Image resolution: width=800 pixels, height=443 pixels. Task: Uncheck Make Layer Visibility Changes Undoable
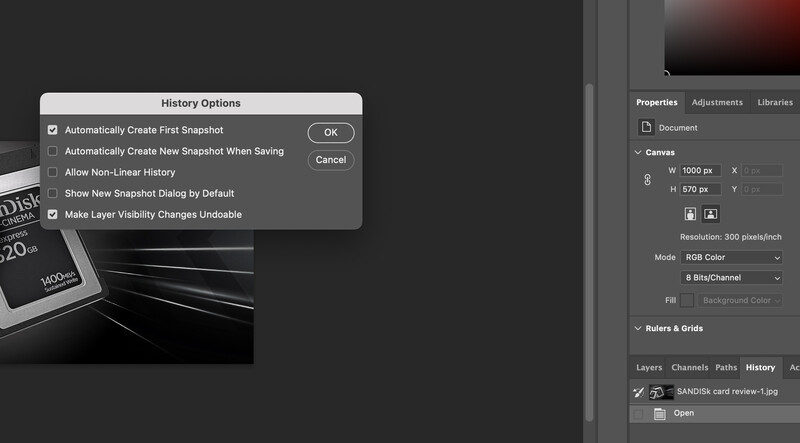coord(53,214)
